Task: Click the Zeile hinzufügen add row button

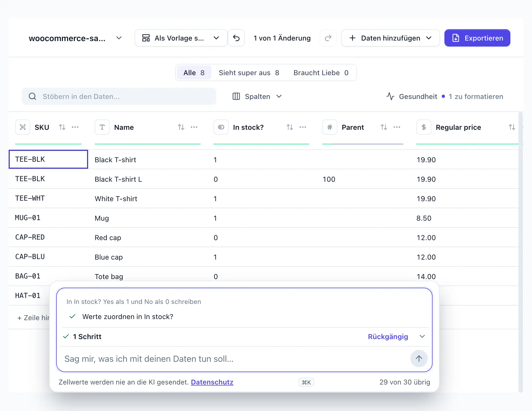Action: point(33,318)
